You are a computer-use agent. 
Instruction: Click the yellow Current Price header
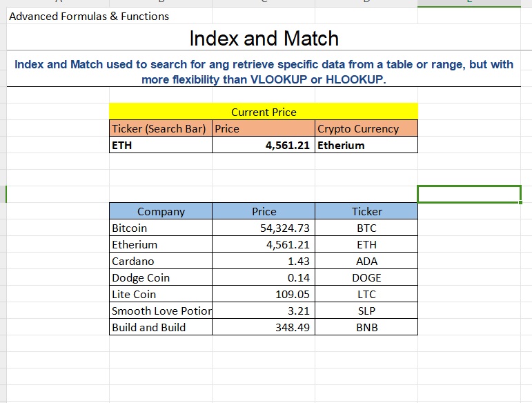(264, 112)
